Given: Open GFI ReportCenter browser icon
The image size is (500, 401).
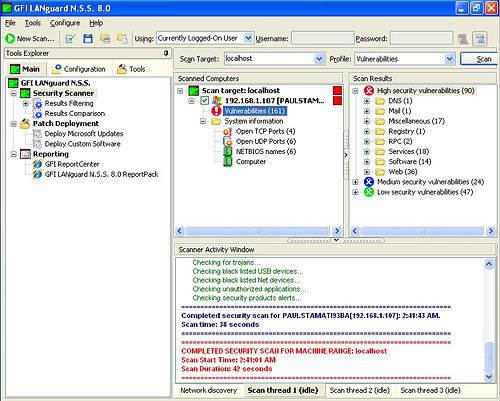Looking at the screenshot, I should 37,164.
